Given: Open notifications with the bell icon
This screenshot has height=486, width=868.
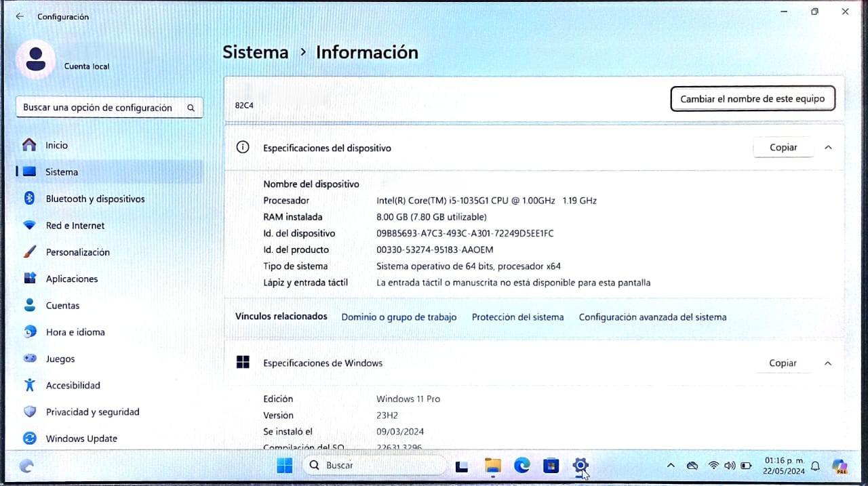Looking at the screenshot, I should tap(816, 466).
